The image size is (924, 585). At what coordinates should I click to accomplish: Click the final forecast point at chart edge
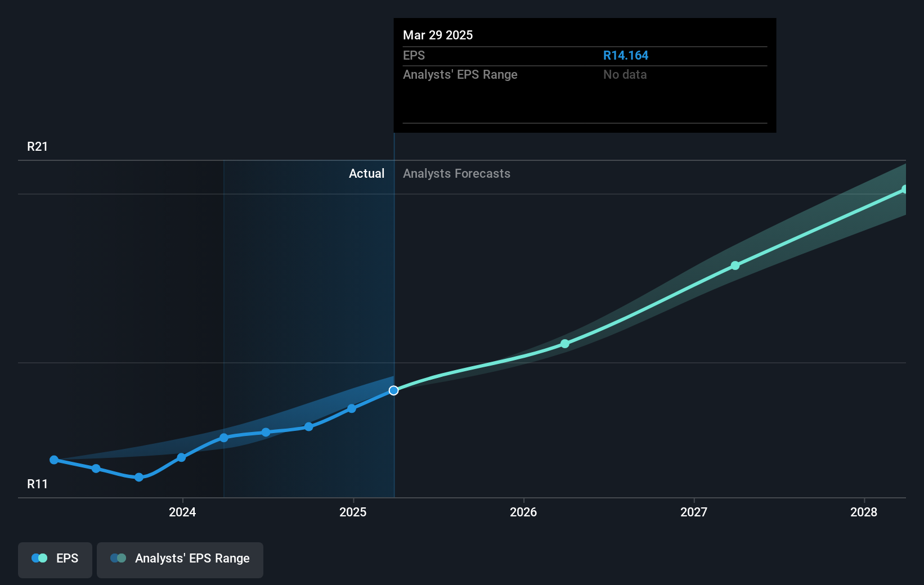[905, 189]
